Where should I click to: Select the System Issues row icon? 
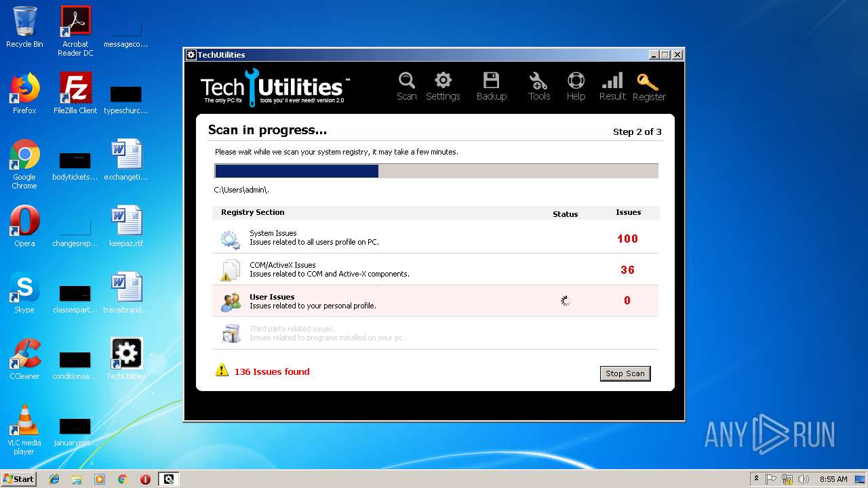(231, 239)
